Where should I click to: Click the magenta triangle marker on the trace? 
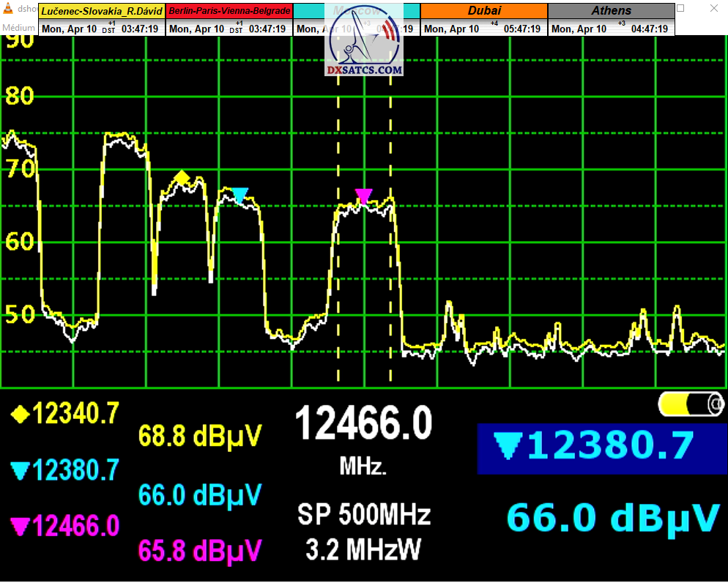(x=364, y=196)
